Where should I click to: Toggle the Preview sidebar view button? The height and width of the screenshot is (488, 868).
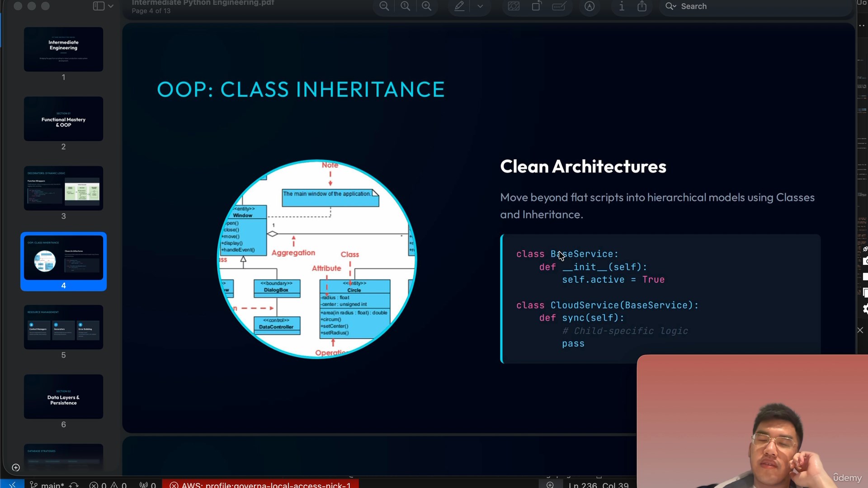pos(99,6)
